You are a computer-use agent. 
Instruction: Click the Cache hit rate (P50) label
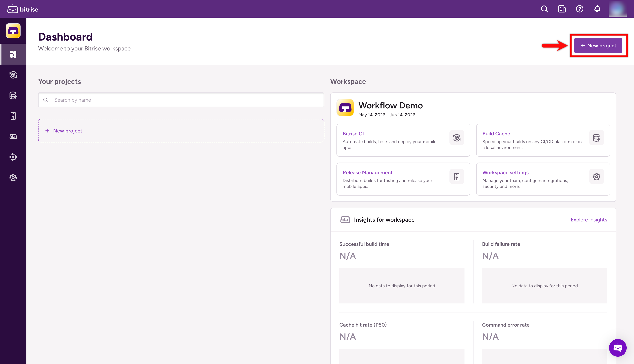363,325
